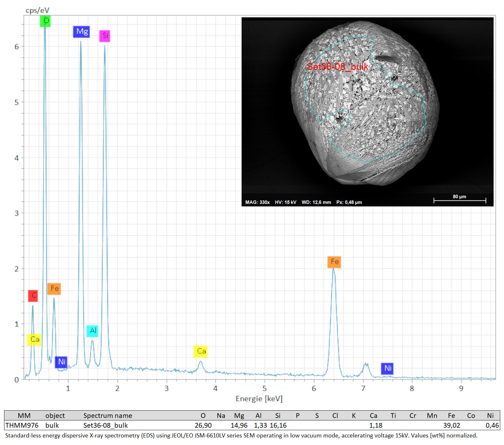The image size is (504, 445).
Task: Select the P column header in the table
Action: (298, 416)
